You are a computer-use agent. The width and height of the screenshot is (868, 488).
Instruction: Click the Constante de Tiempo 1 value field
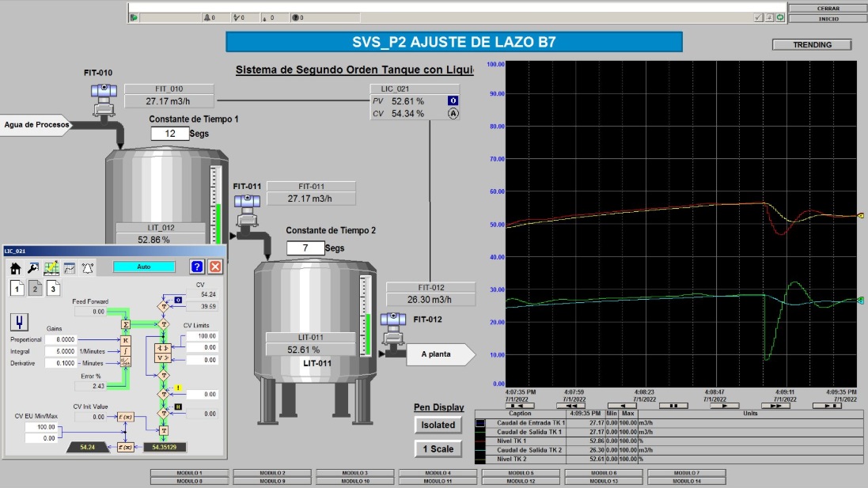[169, 134]
